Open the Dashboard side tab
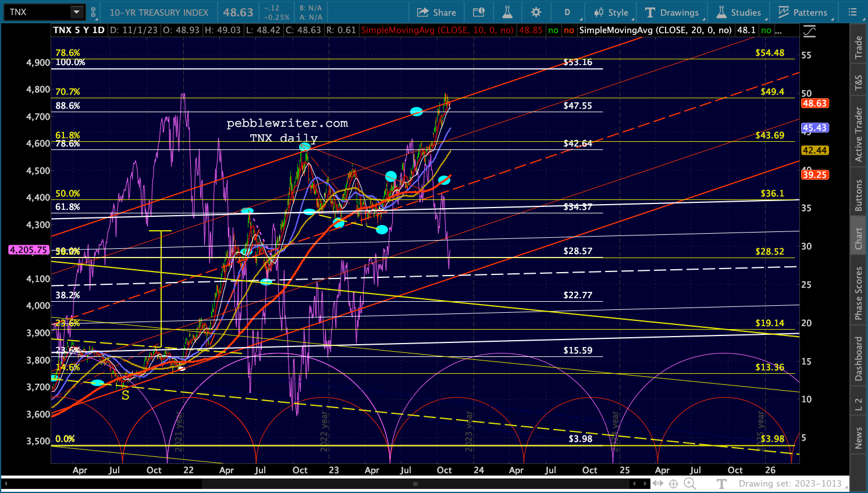868x493 pixels. point(859,359)
